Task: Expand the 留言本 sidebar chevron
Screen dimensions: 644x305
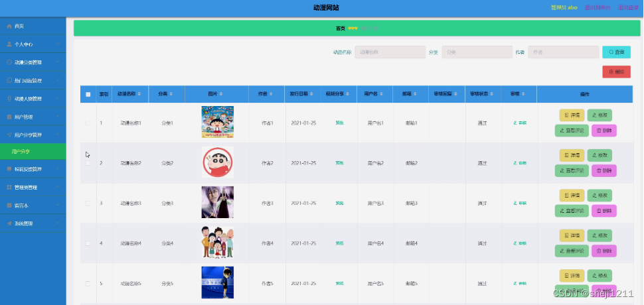Action: tap(58, 205)
